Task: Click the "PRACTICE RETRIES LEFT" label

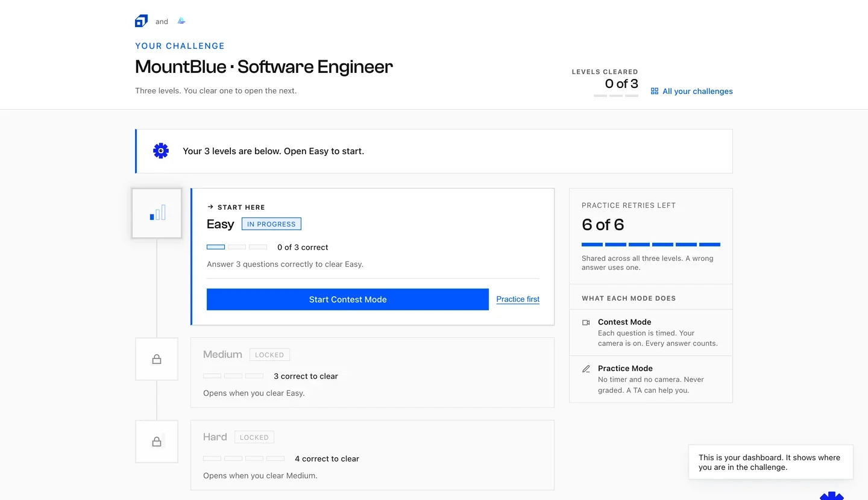Action: 629,205
